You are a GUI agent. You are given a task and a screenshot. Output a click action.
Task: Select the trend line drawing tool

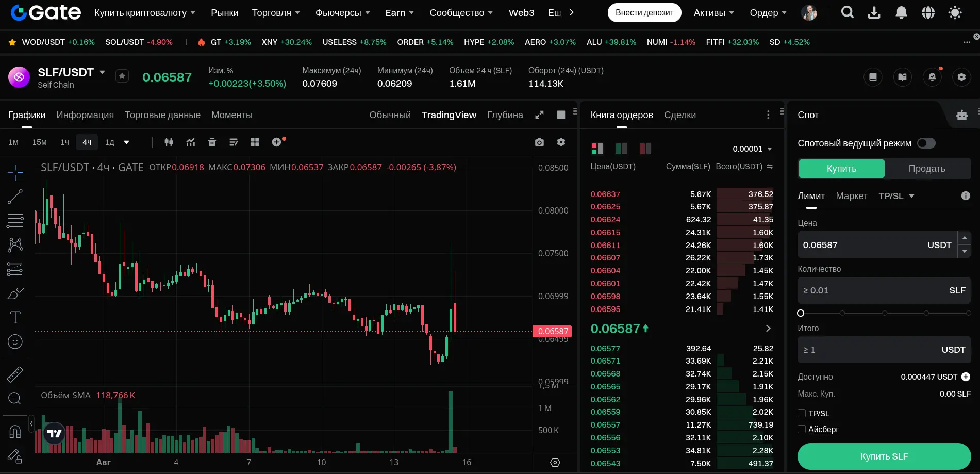15,197
